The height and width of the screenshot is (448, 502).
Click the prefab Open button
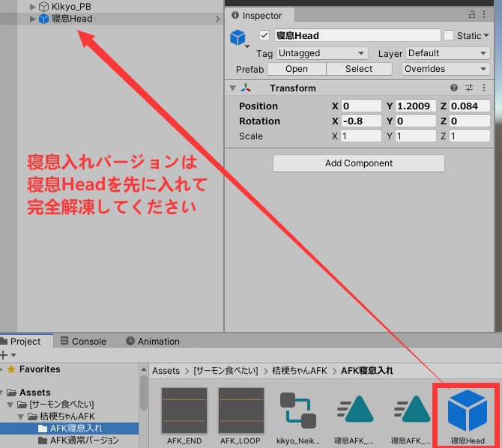coord(297,69)
